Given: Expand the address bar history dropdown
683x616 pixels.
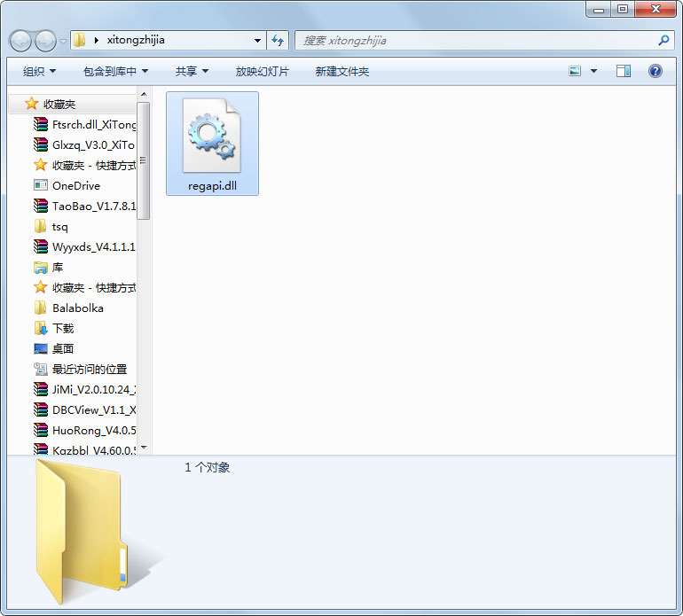Looking at the screenshot, I should 257,41.
